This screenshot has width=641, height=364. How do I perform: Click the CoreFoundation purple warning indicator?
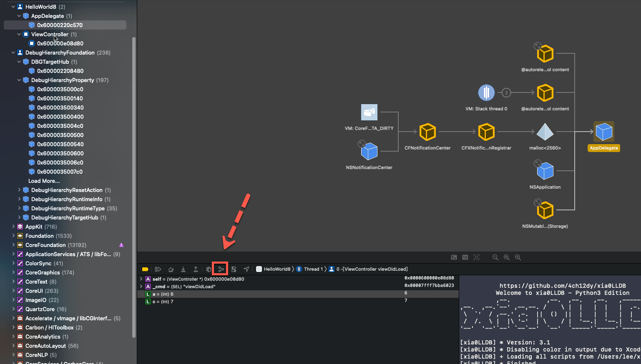(x=121, y=245)
